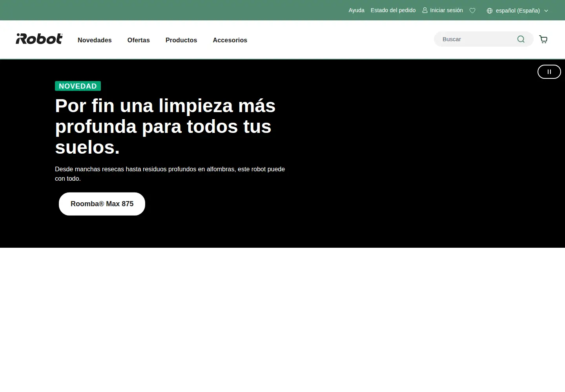Click the Iniciar sesión link
Image resolution: width=565 pixels, height=392 pixels.
pos(447,10)
